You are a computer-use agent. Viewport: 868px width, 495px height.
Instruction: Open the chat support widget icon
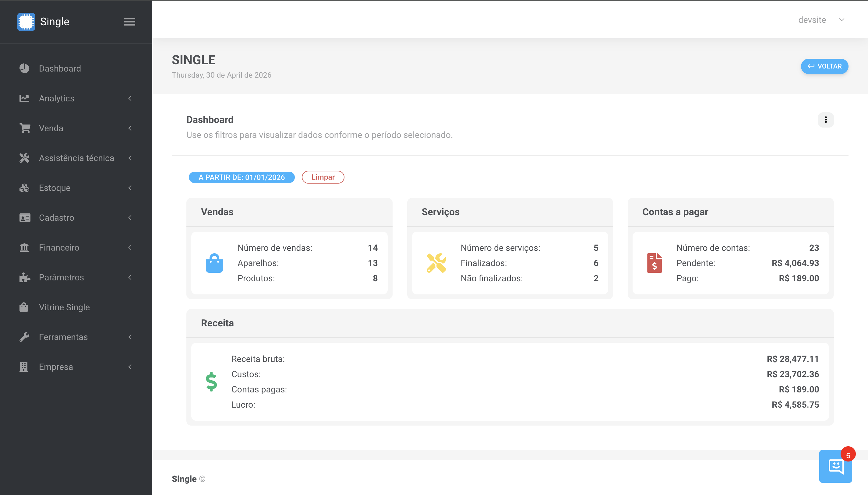(x=835, y=466)
